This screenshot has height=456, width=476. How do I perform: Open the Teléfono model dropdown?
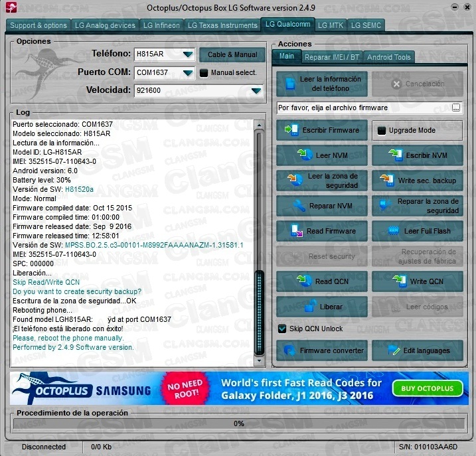click(x=188, y=54)
